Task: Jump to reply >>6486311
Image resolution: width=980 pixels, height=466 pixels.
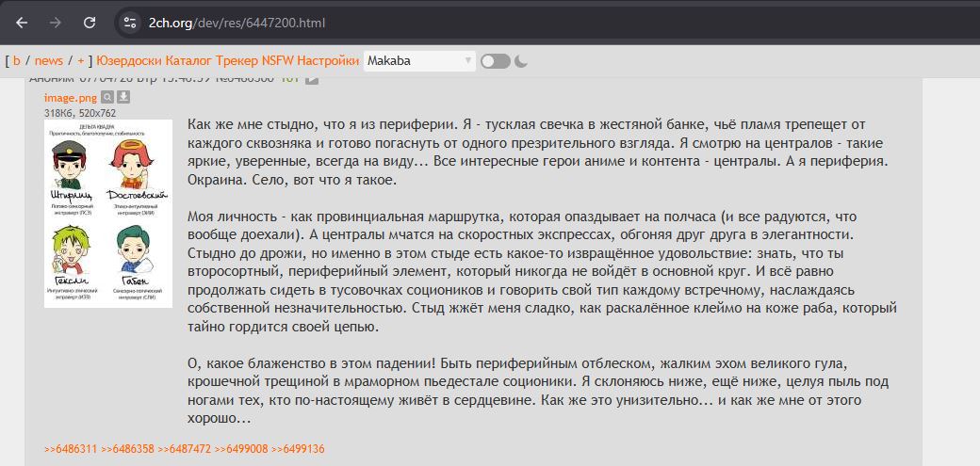Action: [71, 448]
